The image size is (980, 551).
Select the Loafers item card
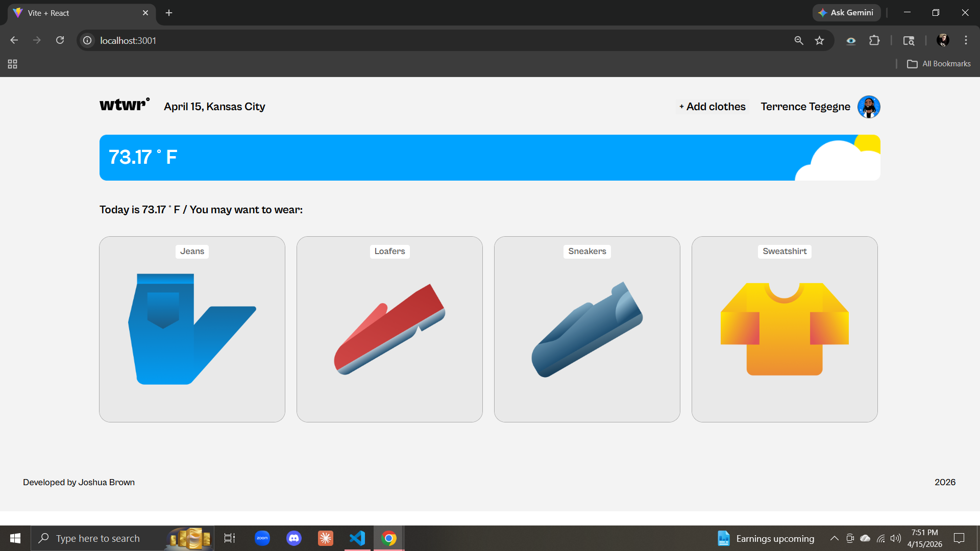[389, 329]
